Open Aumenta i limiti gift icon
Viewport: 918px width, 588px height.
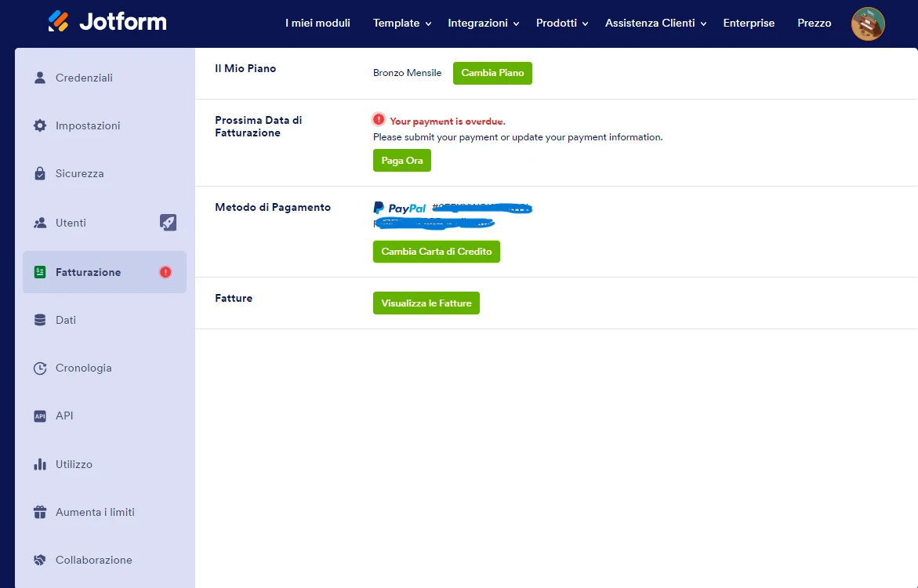pyautogui.click(x=39, y=512)
